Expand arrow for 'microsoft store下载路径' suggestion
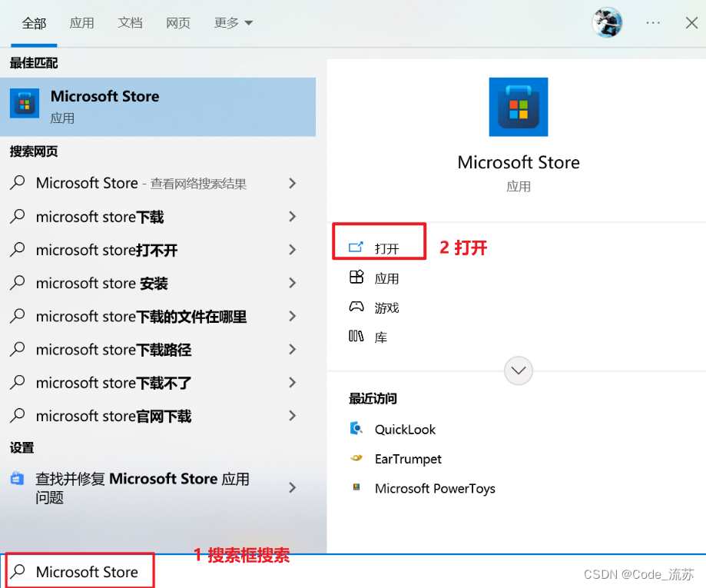The height and width of the screenshot is (588, 706). [292, 349]
